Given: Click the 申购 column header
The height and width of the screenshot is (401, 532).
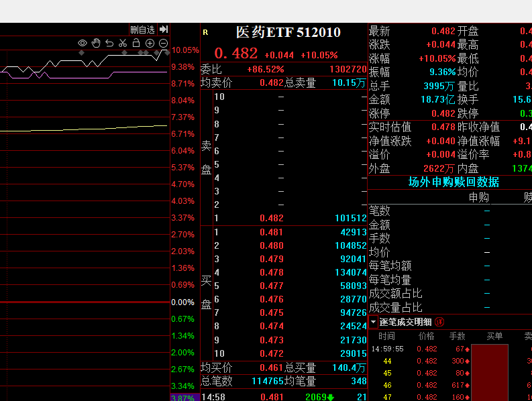Looking at the screenshot, I should [479, 197].
